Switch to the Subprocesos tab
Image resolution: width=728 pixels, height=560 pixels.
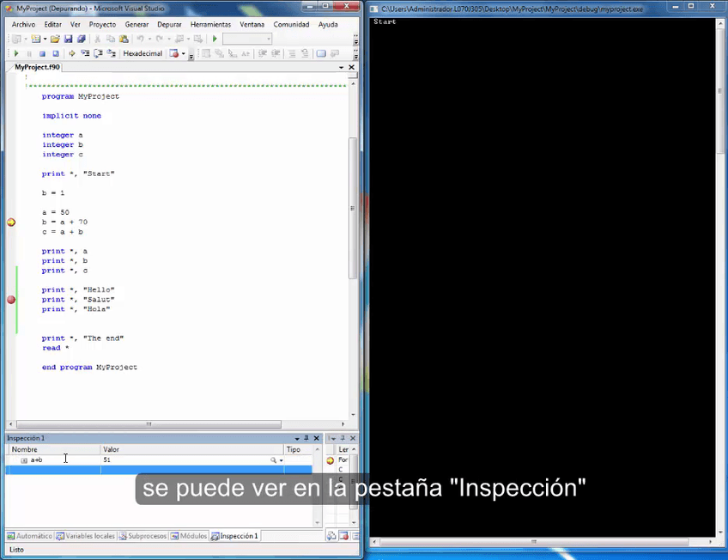click(x=143, y=536)
